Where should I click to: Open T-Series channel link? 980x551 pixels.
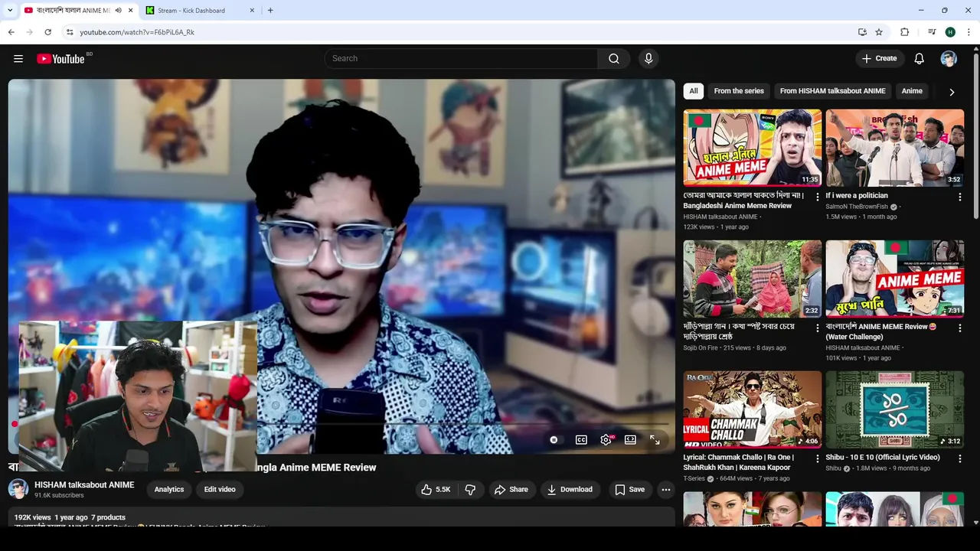(694, 479)
